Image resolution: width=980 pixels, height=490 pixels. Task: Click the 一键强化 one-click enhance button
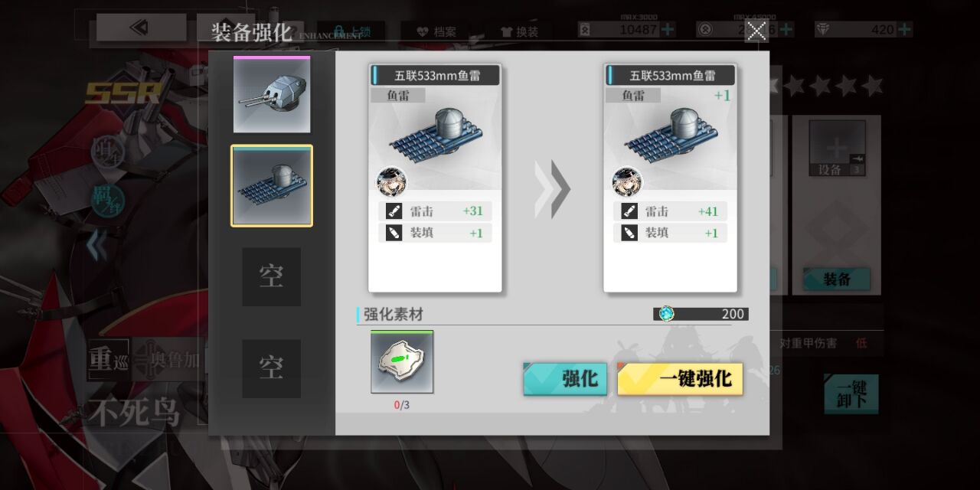tap(680, 378)
